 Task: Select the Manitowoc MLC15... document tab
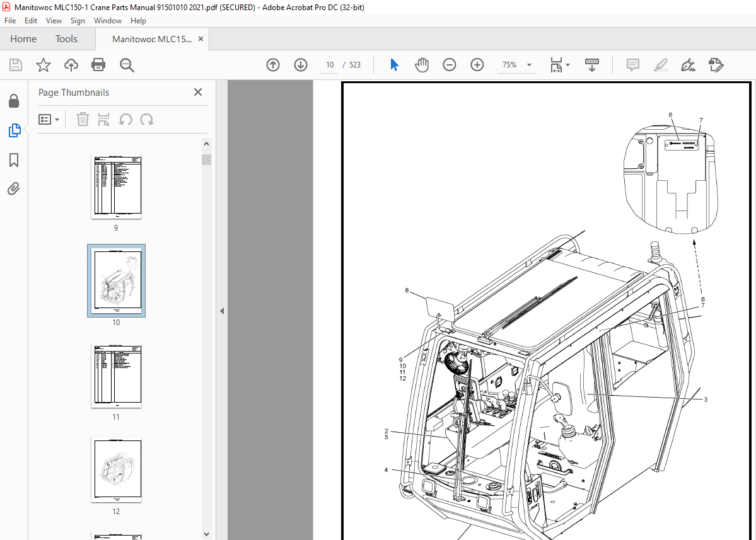(x=152, y=40)
